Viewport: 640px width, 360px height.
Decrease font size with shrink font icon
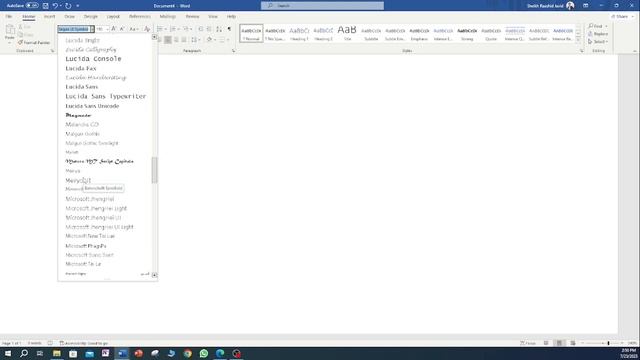[122, 29]
